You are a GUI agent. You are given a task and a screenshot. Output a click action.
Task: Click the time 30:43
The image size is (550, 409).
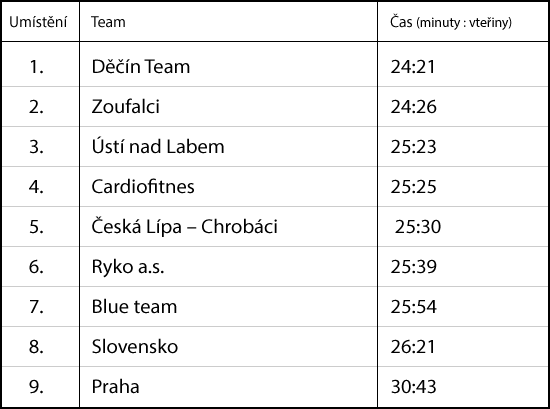[x=414, y=387]
